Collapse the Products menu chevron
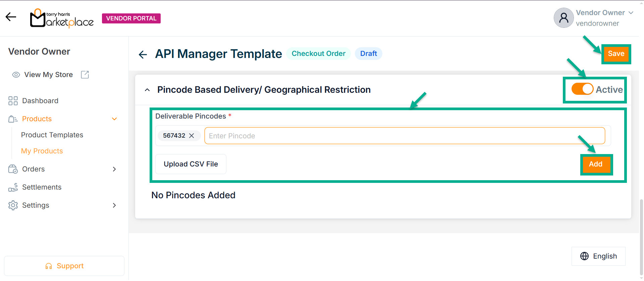Image resolution: width=644 pixels, height=281 pixels. pos(114,119)
